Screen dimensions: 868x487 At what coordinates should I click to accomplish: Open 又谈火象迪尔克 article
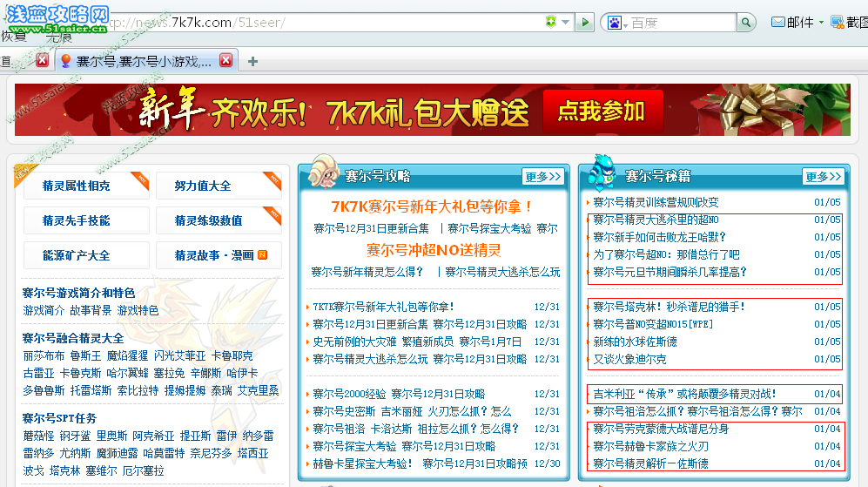click(629, 360)
